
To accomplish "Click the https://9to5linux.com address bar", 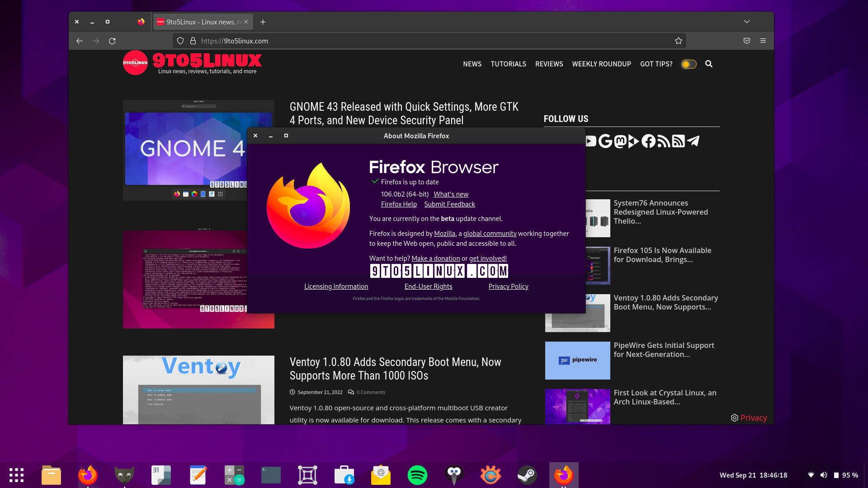I will tap(429, 41).
